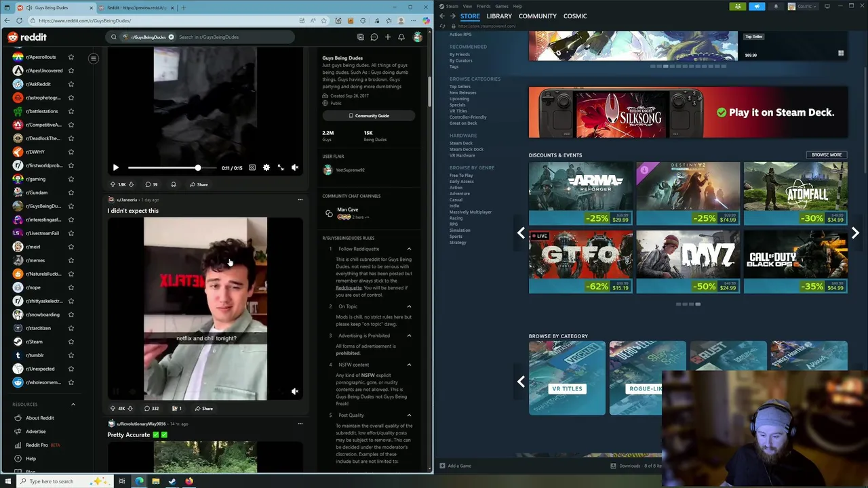Open Reddit advertise icon in header
The image size is (868, 488).
pos(361,37)
